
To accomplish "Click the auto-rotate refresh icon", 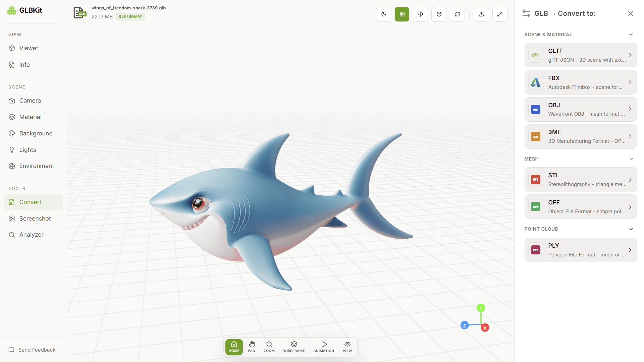I will [x=457, y=14].
